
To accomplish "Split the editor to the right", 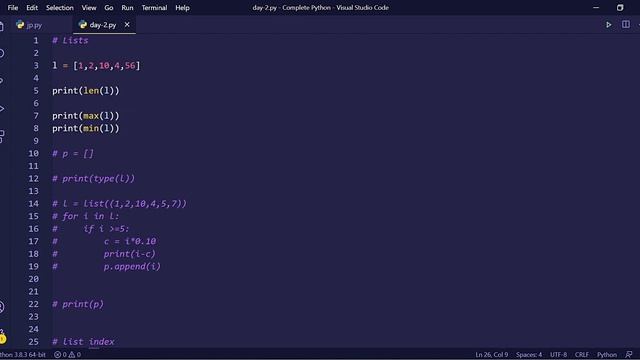I will (626, 24).
